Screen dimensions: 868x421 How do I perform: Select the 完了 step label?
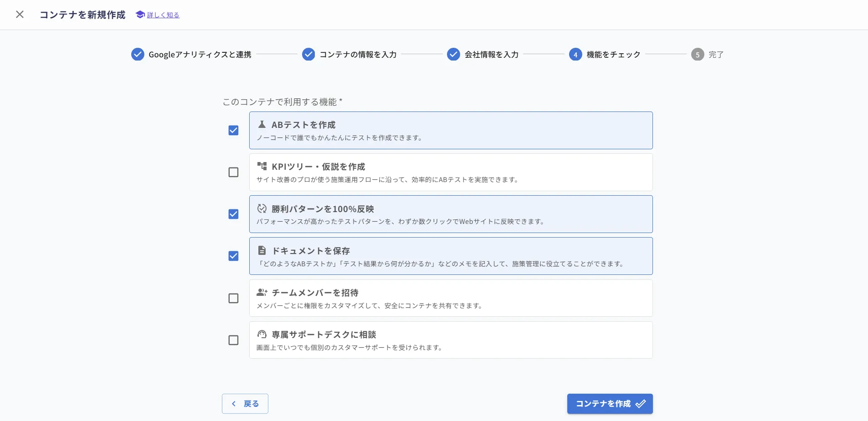[x=716, y=55]
